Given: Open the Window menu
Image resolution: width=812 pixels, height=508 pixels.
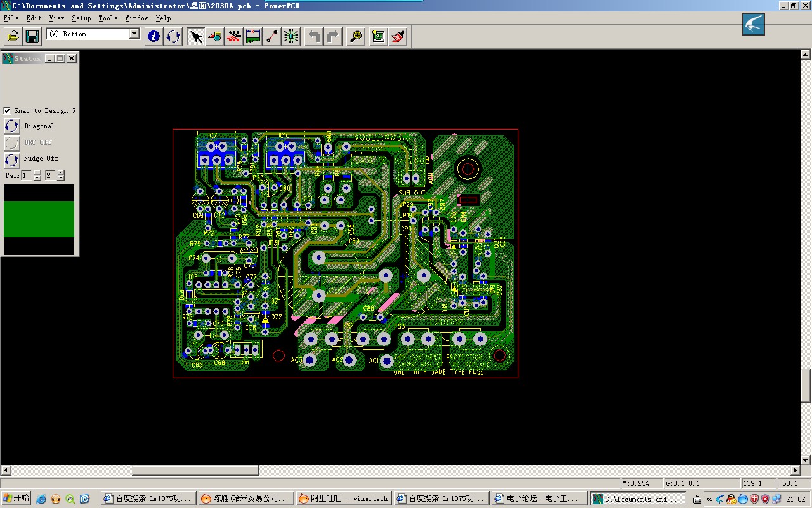Looking at the screenshot, I should 136,18.
